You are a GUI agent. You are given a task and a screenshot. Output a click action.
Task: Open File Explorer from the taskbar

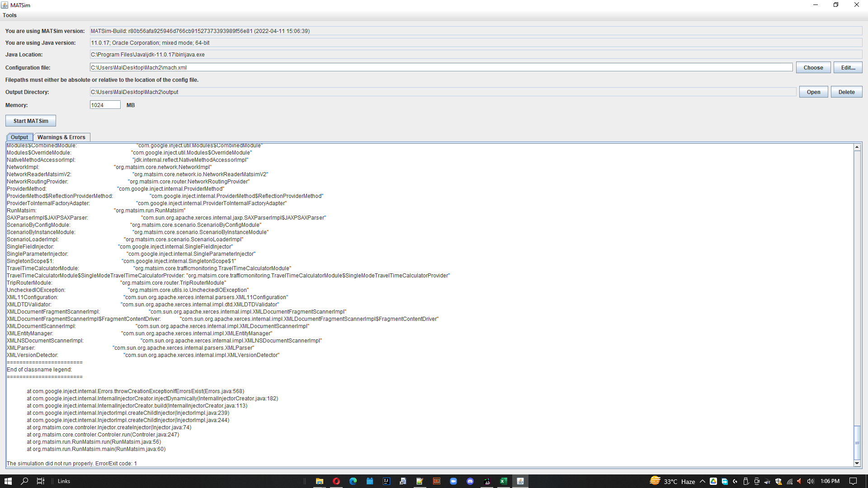tap(320, 481)
